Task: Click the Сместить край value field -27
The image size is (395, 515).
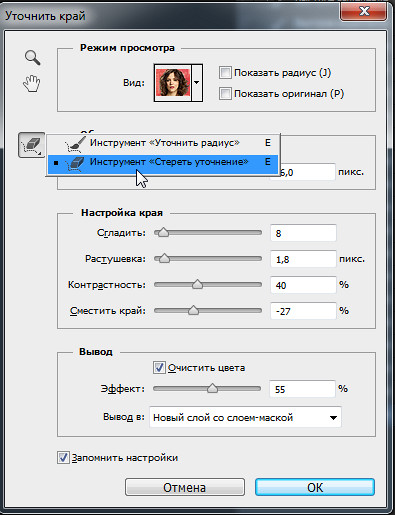Action: [303, 311]
